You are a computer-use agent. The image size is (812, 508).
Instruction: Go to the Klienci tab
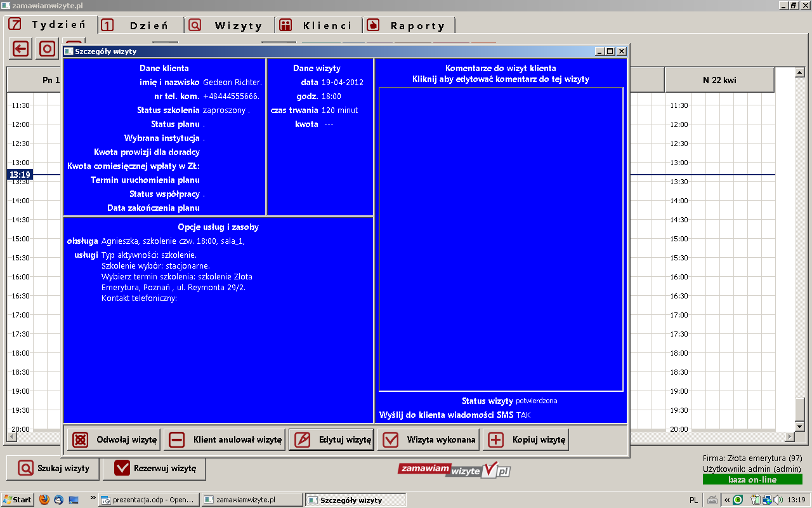pyautogui.click(x=319, y=25)
